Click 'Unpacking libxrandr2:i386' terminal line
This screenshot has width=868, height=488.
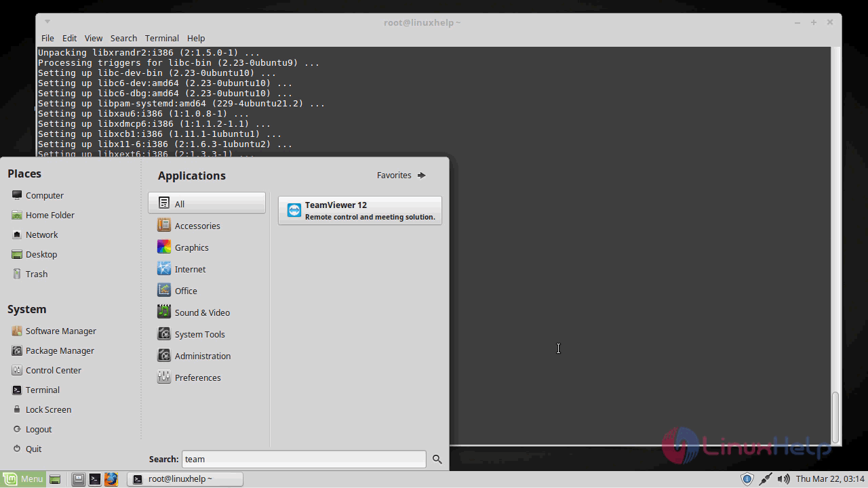click(x=149, y=53)
